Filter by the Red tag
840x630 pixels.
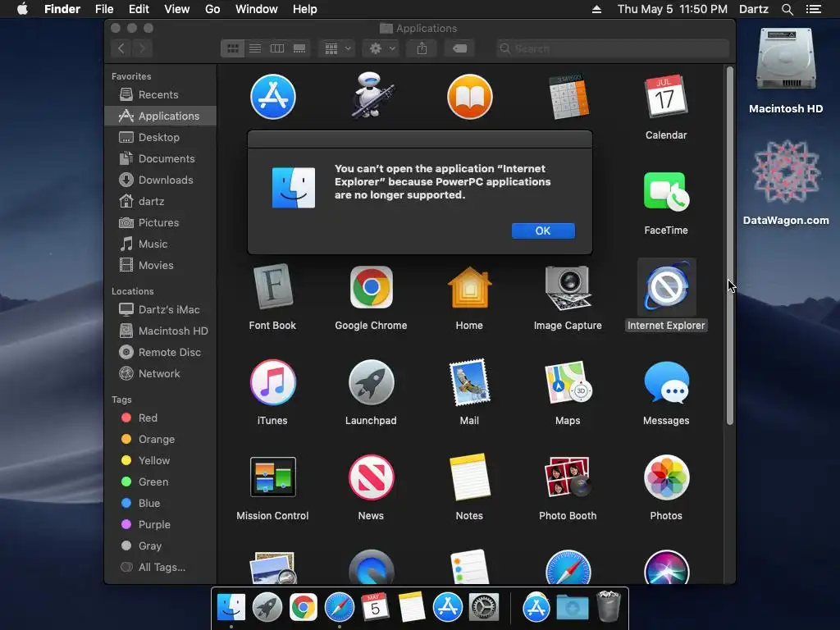point(160,418)
